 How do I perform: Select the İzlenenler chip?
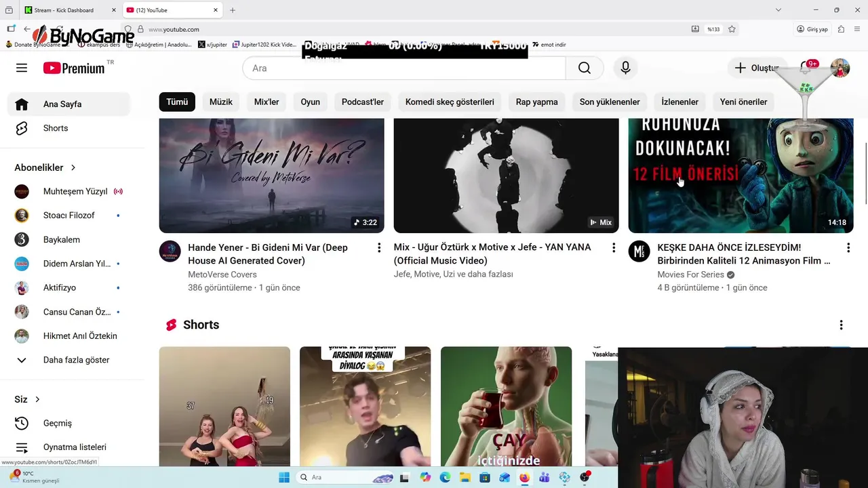680,102
